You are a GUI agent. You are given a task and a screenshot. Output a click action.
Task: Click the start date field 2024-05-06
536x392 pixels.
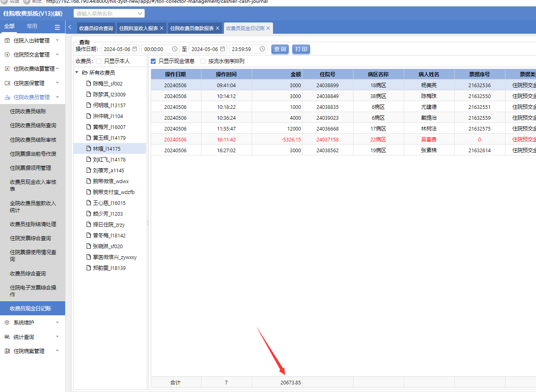pos(120,49)
